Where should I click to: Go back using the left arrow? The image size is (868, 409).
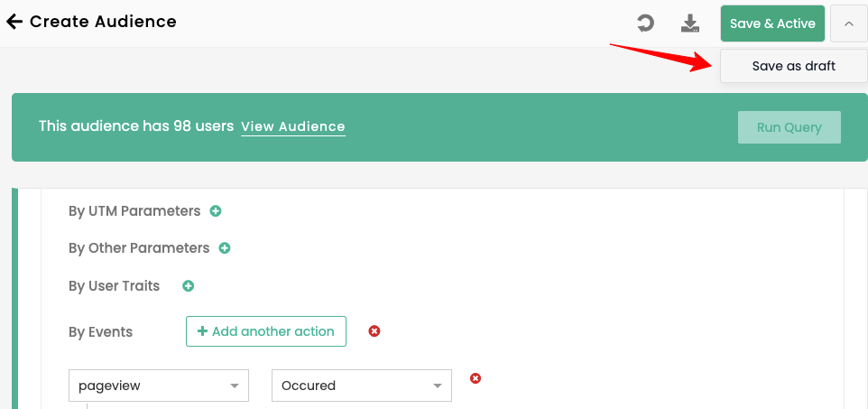pyautogui.click(x=14, y=22)
